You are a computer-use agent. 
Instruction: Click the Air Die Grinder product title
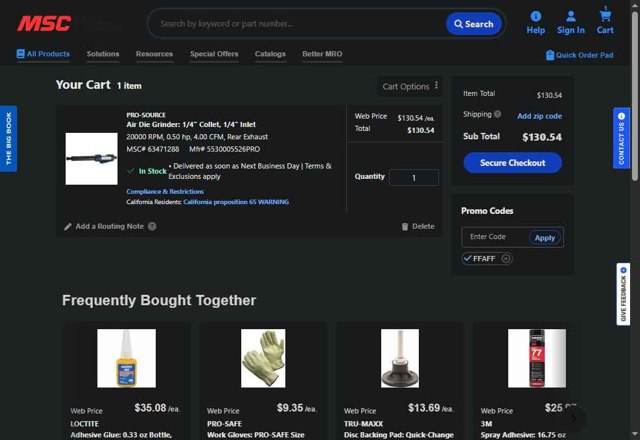(x=191, y=124)
